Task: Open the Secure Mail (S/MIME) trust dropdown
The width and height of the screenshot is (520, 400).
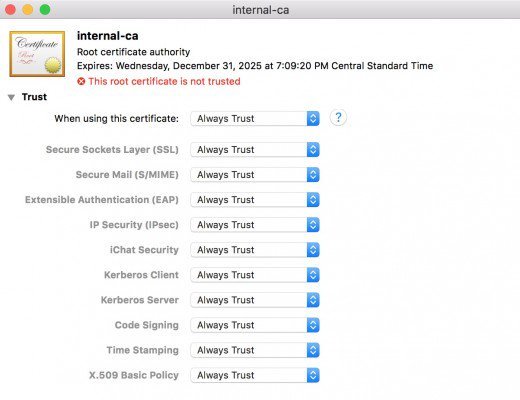Action: pos(255,175)
